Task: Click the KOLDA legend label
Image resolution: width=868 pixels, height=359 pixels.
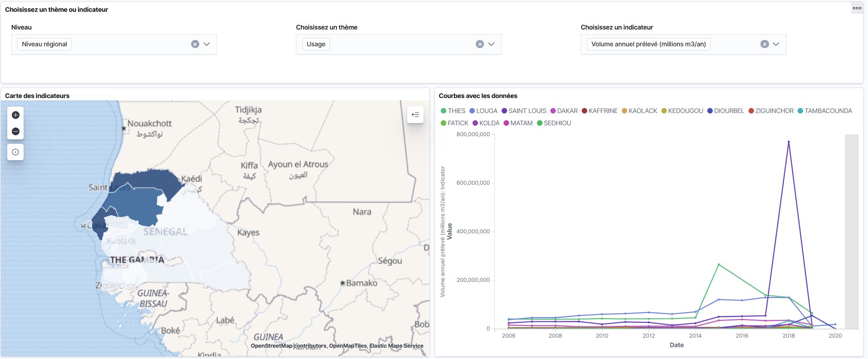Action: click(489, 123)
